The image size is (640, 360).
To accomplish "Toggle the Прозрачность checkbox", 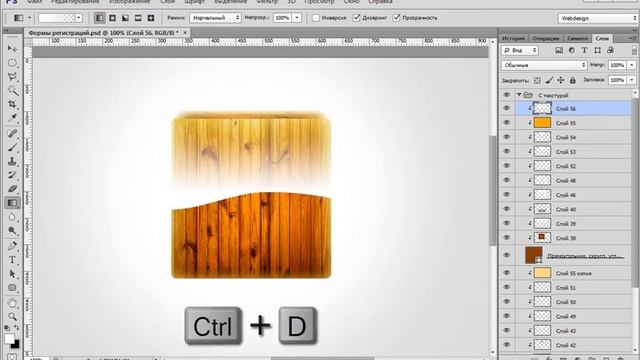I will (x=396, y=18).
